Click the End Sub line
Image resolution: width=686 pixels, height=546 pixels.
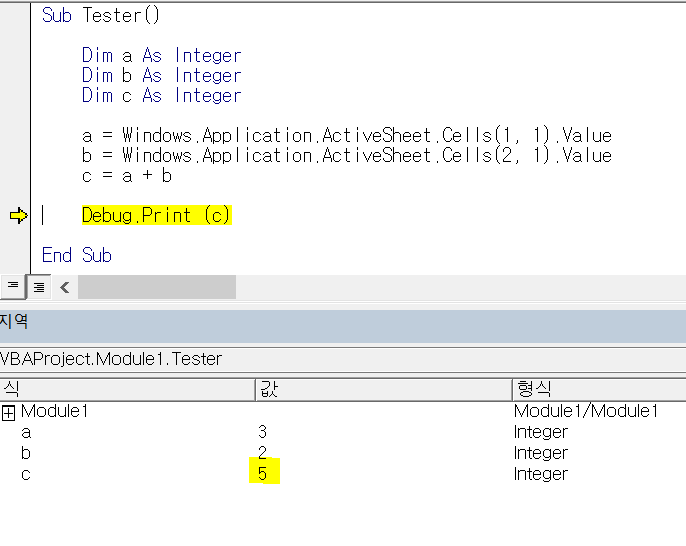click(x=77, y=255)
